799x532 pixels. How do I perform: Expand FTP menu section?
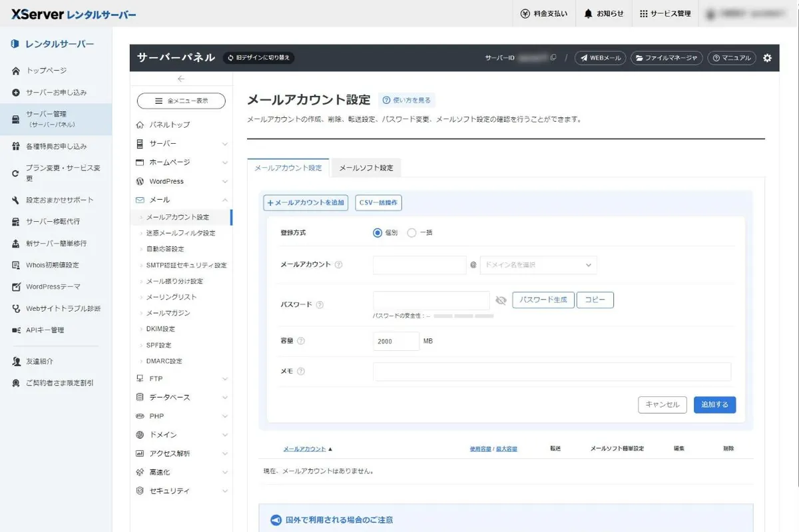181,379
